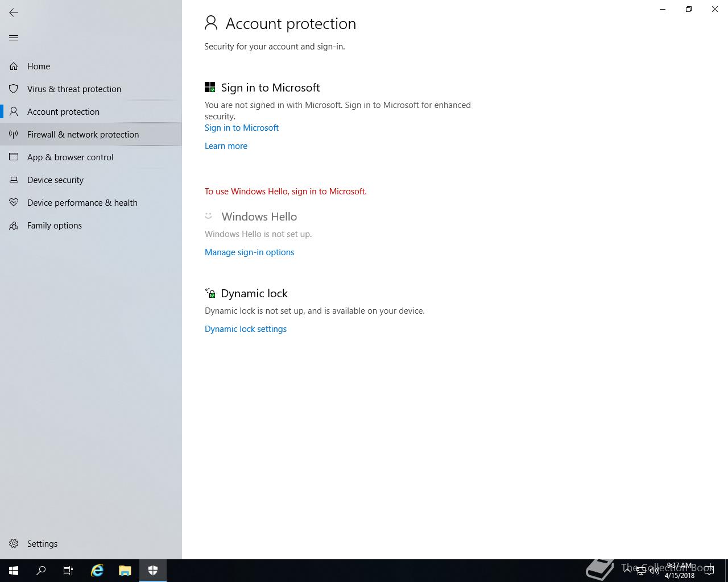Click Windows Defender shield taskbar icon
Viewport: 728px width, 582px height.
coord(153,571)
